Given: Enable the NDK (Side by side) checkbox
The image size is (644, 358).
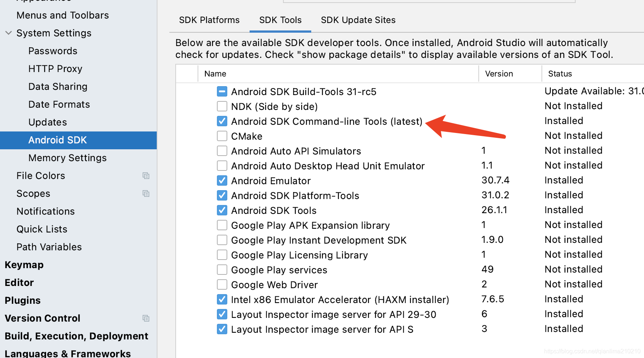Looking at the screenshot, I should [222, 106].
